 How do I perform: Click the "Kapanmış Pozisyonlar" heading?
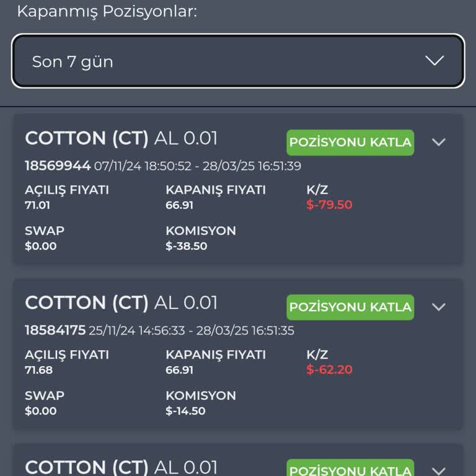tap(107, 11)
